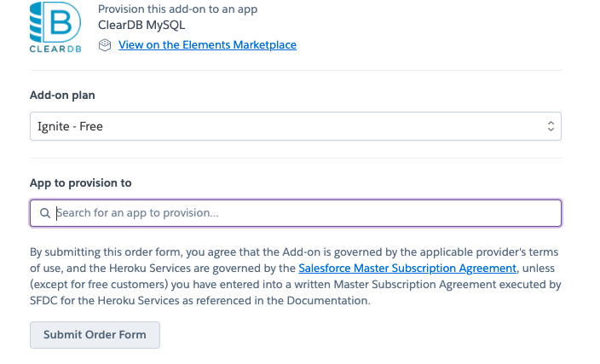Click the '(except for free customers)' text

point(95,285)
